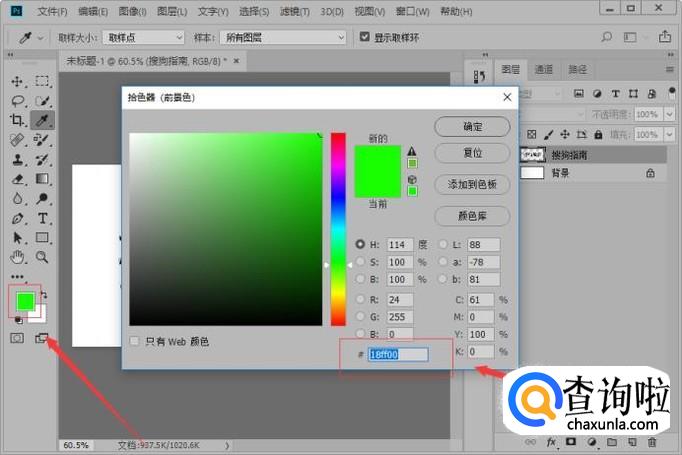Select the L lightness radio button
This screenshot has width=682, height=455.
click(x=443, y=244)
